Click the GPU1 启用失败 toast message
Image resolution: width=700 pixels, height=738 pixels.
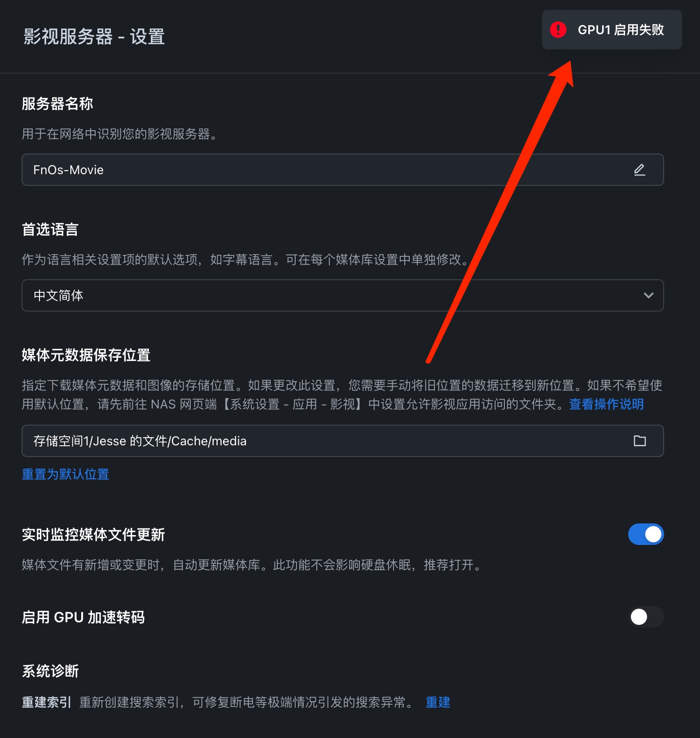point(612,30)
